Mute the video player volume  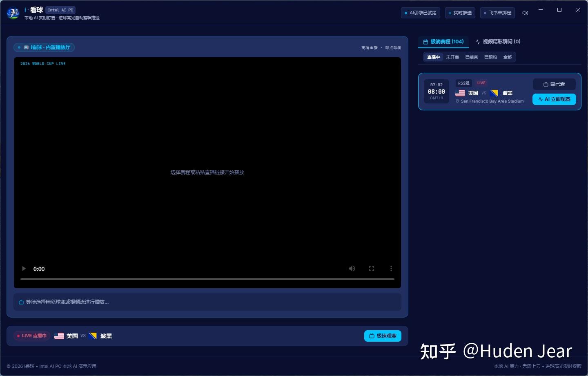[x=352, y=269]
